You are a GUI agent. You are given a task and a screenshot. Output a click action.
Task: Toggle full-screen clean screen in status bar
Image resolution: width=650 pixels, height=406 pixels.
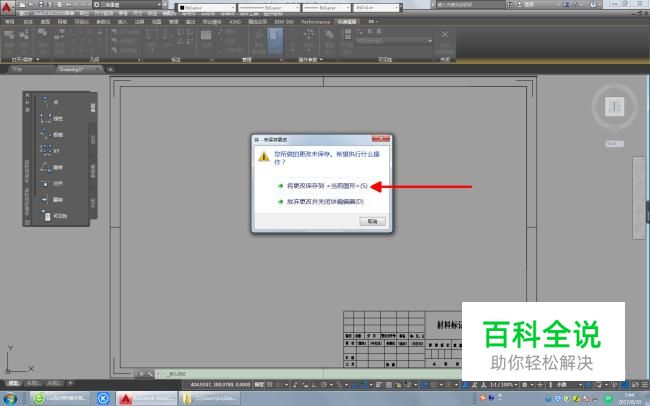click(x=635, y=385)
